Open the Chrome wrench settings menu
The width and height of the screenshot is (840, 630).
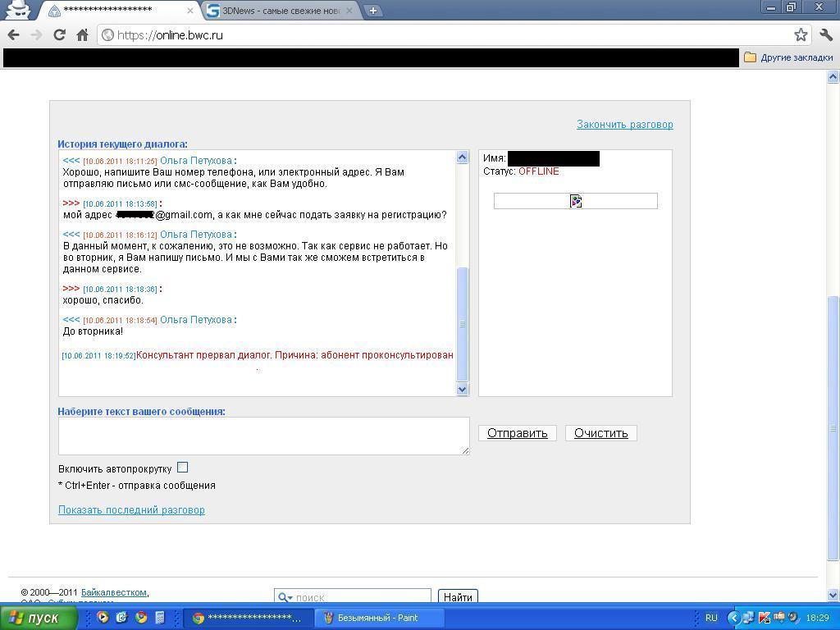coord(825,35)
